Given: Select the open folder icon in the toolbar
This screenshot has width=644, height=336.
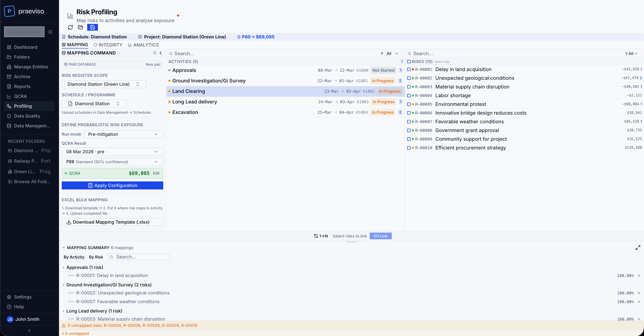Looking at the screenshot, I should point(80,27).
